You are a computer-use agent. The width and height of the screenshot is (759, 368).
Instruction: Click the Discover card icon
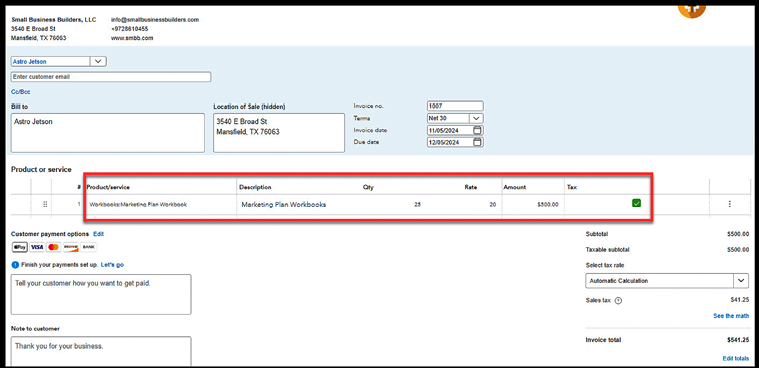point(71,247)
